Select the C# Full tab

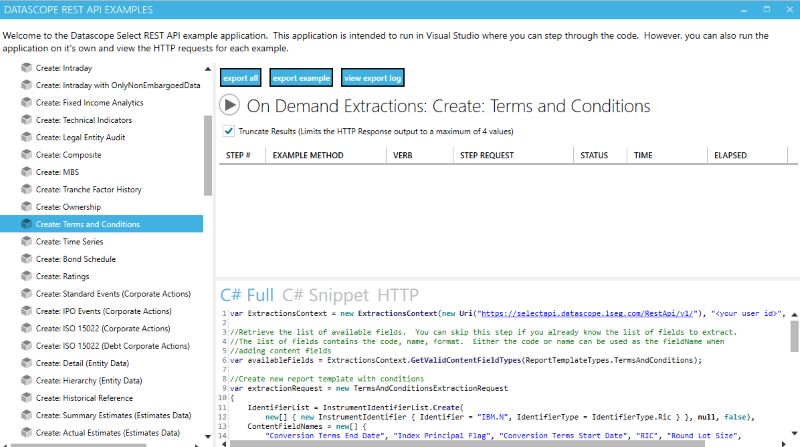click(247, 294)
